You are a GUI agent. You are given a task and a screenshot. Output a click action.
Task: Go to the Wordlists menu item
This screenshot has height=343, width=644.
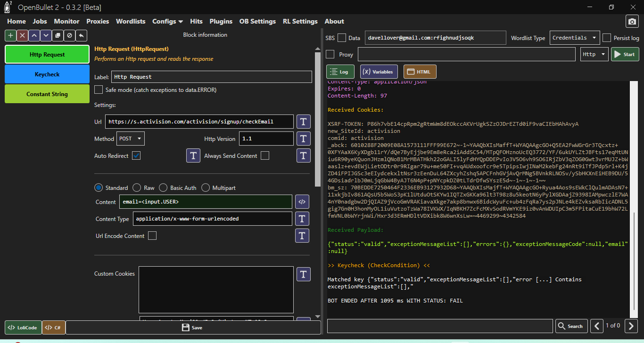tap(130, 21)
